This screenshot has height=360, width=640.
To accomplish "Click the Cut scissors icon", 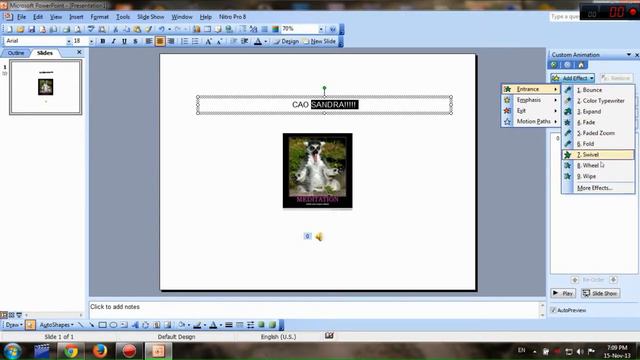I will [x=116, y=29].
